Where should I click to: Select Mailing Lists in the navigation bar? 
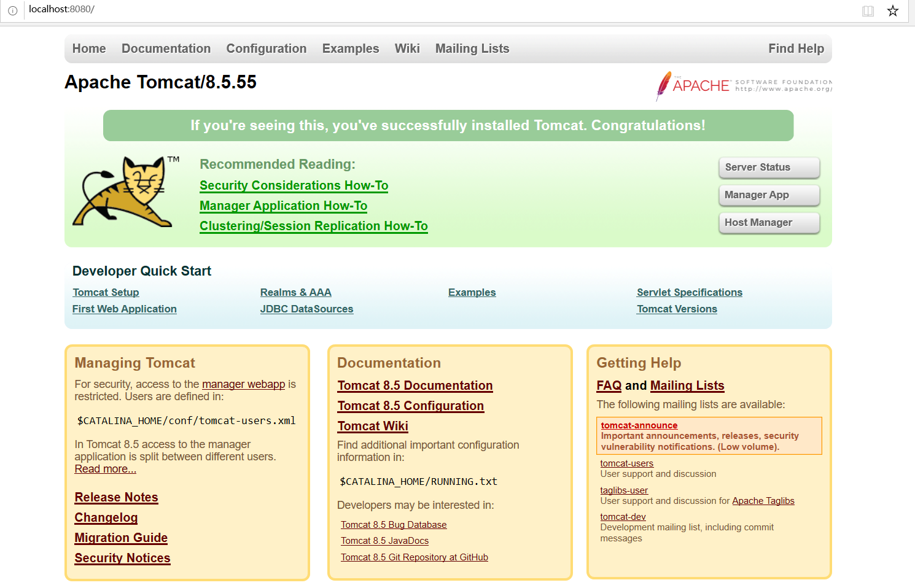tap(472, 48)
